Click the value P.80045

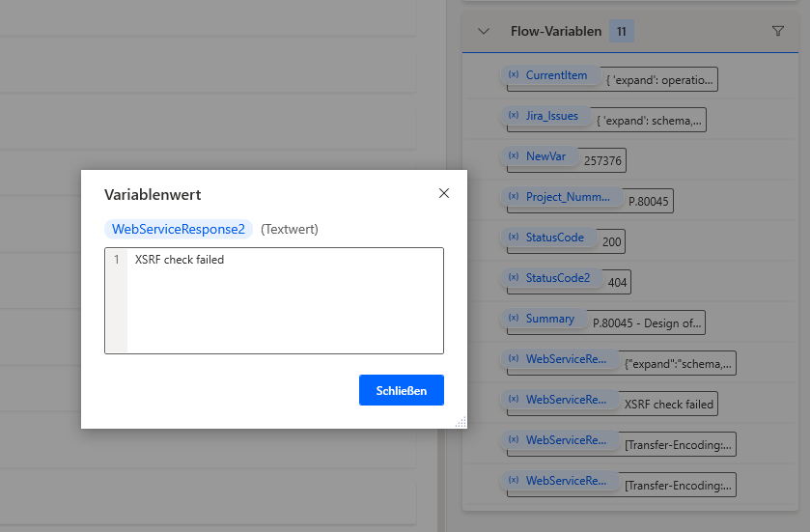point(649,202)
